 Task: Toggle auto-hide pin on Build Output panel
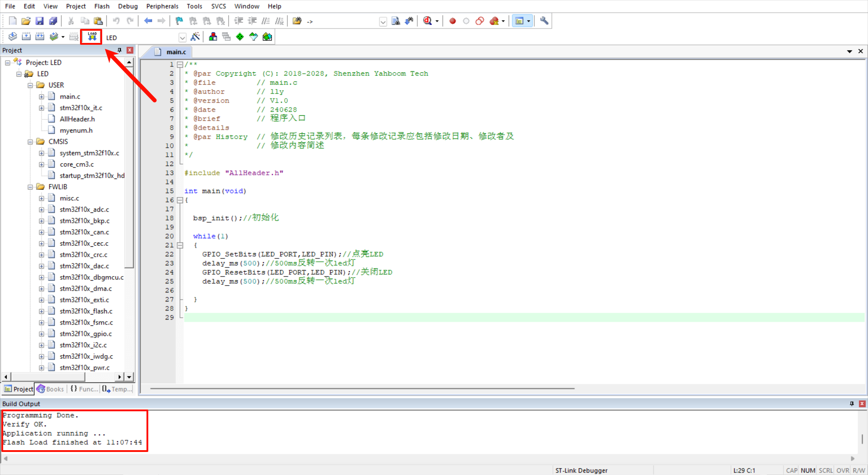pos(852,404)
